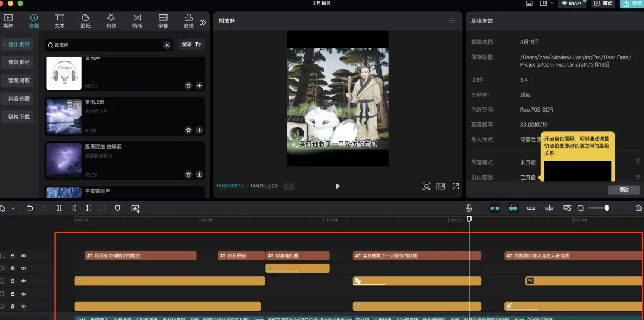Open the 3:4 aspect ratio selector
The image size is (644, 320).
(x=440, y=186)
